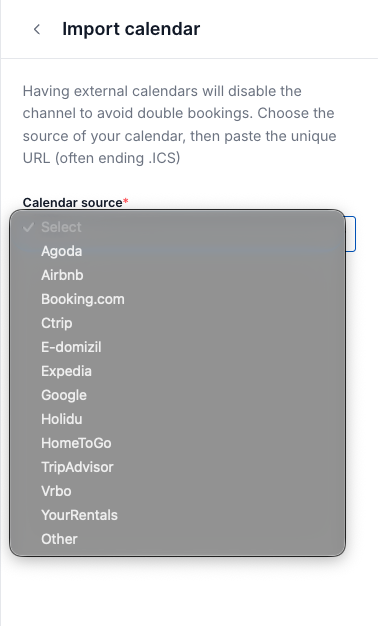The width and height of the screenshot is (378, 626).
Task: Click the external calendars description text
Action: click(179, 125)
